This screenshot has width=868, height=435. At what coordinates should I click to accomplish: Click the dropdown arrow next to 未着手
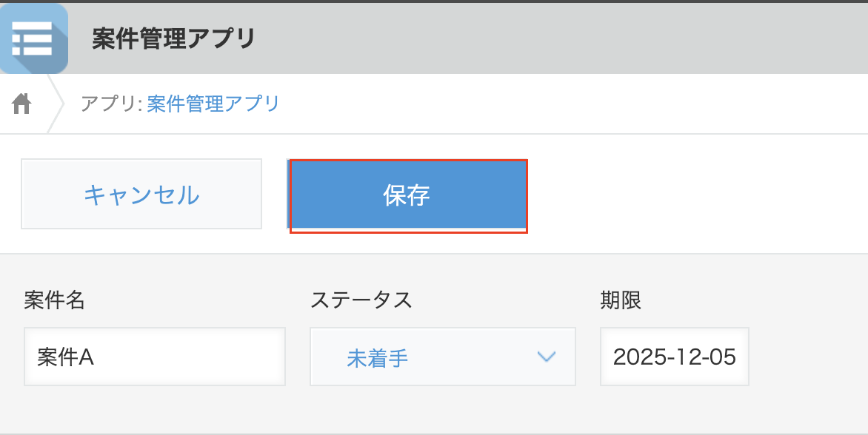point(547,358)
